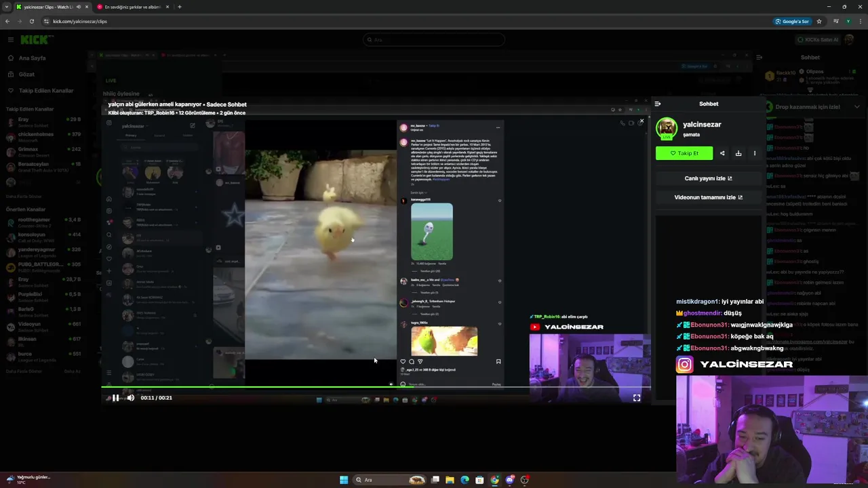
Task: Open a new browser tab
Action: pos(179,7)
